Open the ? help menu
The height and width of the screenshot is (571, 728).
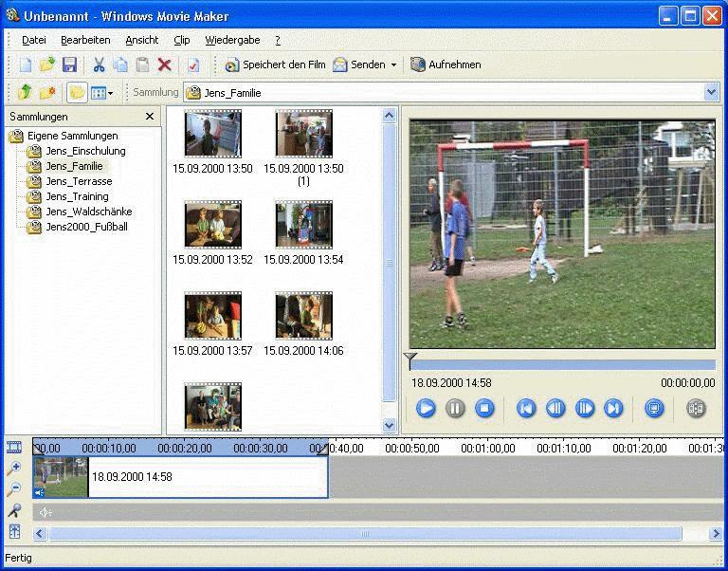coord(278,40)
